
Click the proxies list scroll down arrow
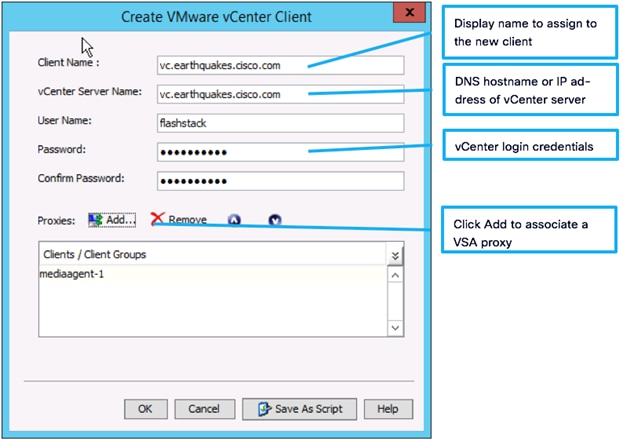click(x=395, y=328)
